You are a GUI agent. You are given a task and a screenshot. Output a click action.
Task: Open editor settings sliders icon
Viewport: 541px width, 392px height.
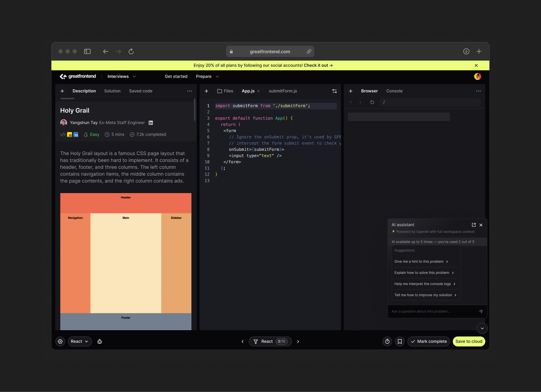tap(334, 91)
